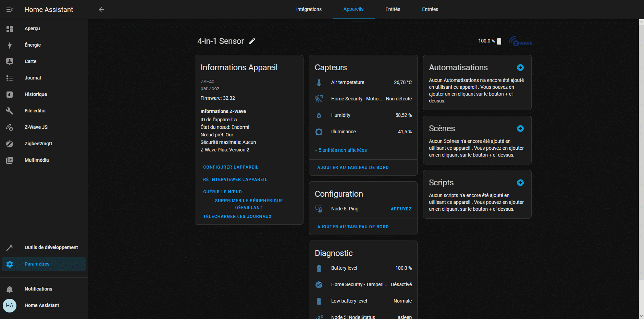This screenshot has width=644, height=319.
Task: Open Outils de développement hammer icon
Action: coord(10,248)
